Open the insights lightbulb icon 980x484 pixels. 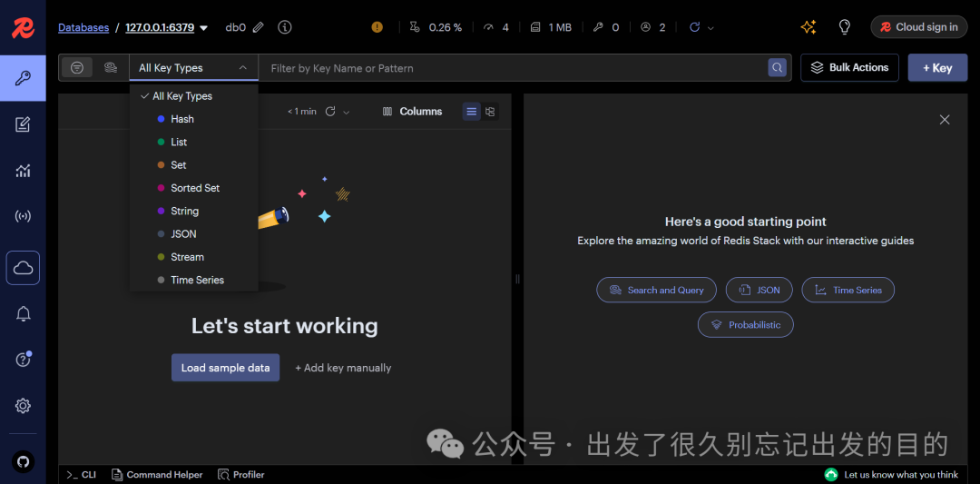pos(845,27)
